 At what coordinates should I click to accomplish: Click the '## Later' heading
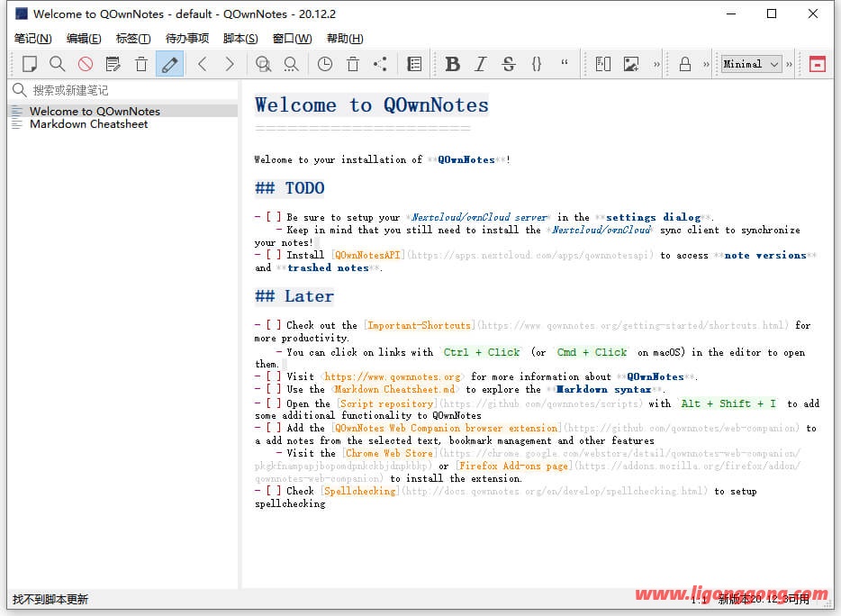tap(294, 296)
